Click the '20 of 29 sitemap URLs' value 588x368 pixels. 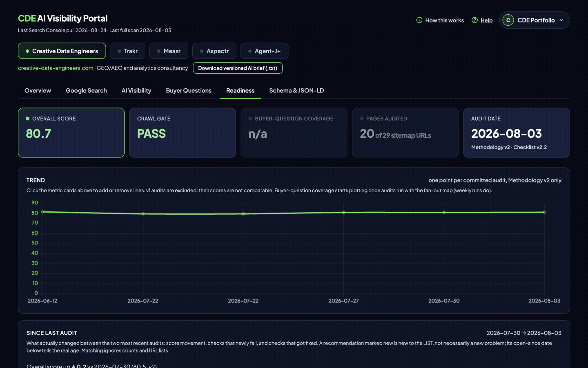pos(395,134)
